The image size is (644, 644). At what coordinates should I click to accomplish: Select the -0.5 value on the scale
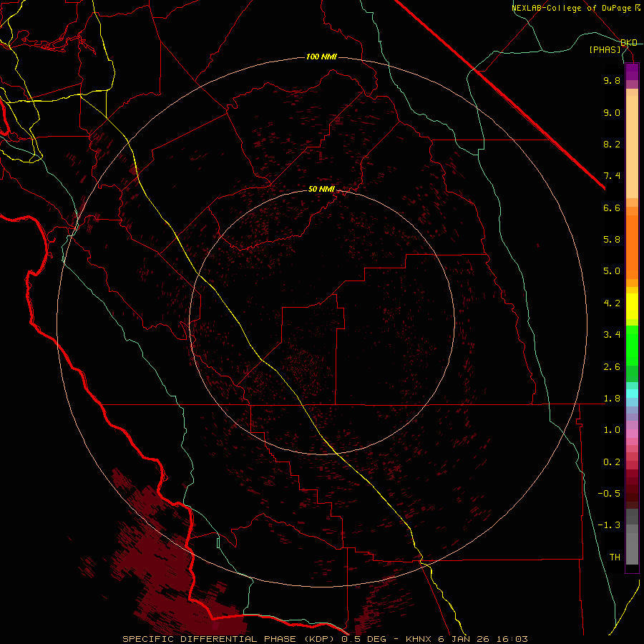609,494
